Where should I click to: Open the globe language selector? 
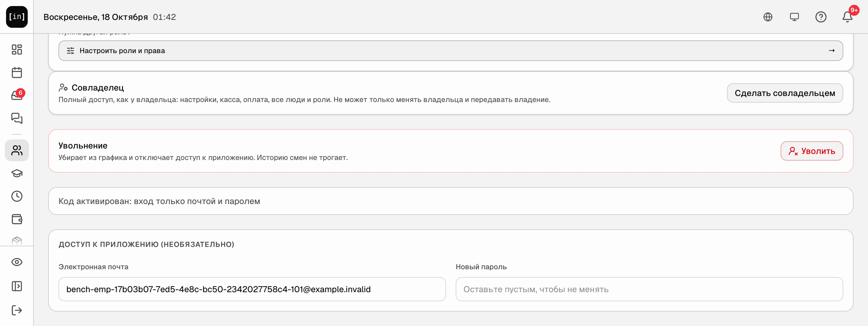click(x=768, y=17)
